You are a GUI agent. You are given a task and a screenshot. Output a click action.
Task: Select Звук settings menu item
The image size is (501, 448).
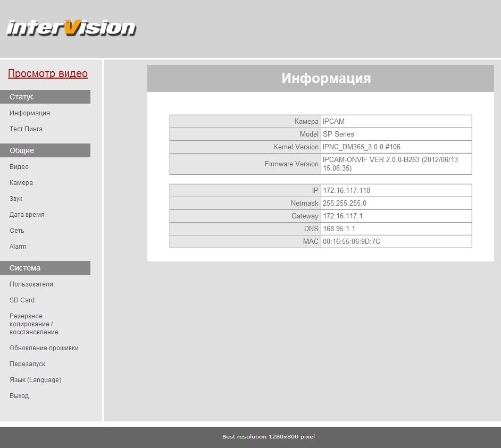tap(16, 199)
